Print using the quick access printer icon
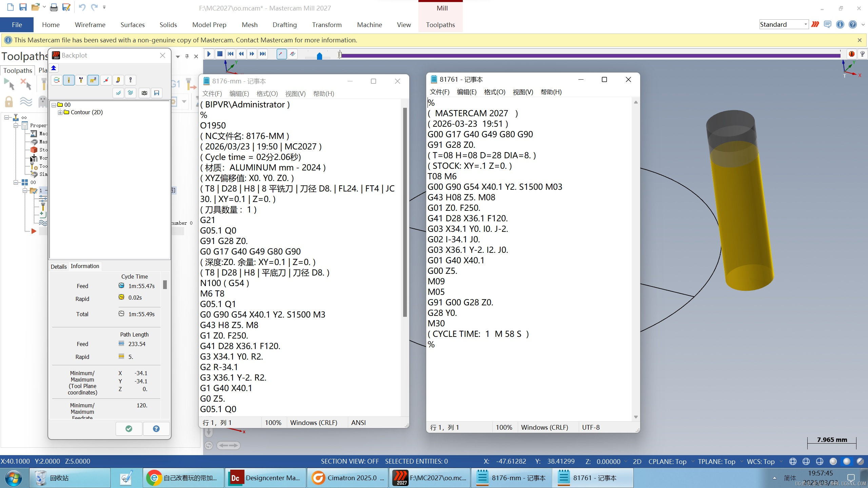 pyautogui.click(x=54, y=7)
